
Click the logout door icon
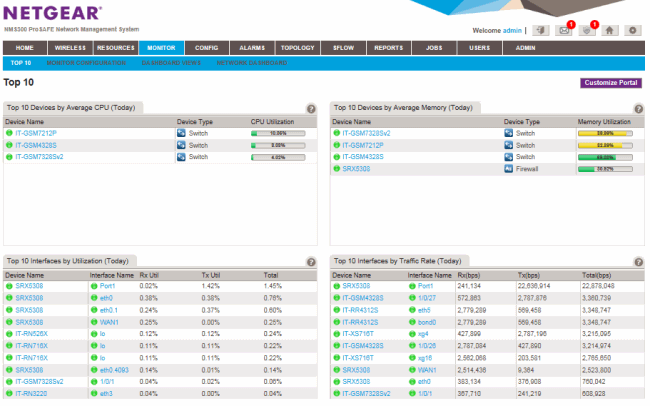tap(539, 31)
